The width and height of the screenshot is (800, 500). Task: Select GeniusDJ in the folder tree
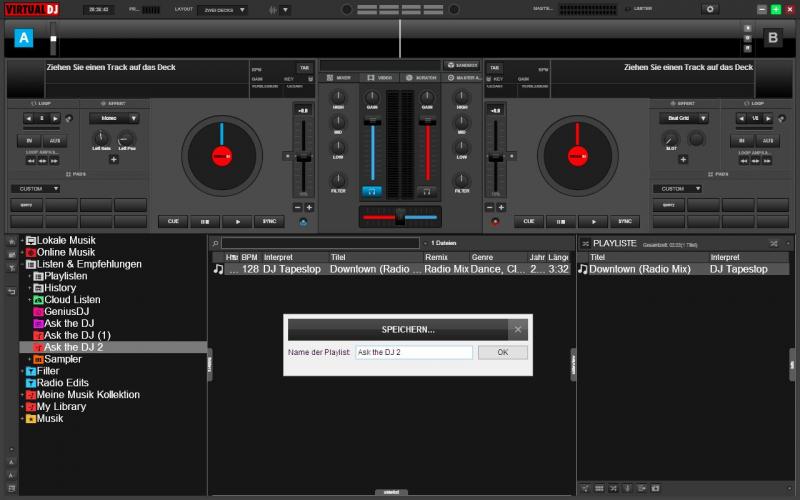67,312
